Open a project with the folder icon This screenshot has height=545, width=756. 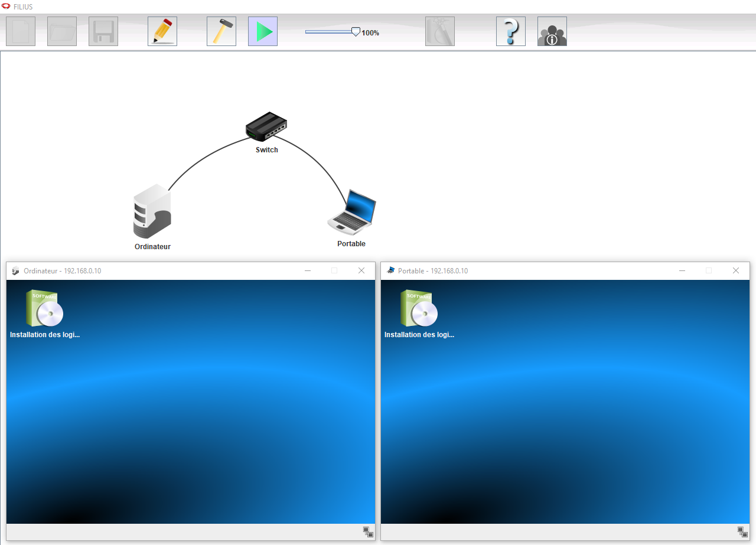62,31
